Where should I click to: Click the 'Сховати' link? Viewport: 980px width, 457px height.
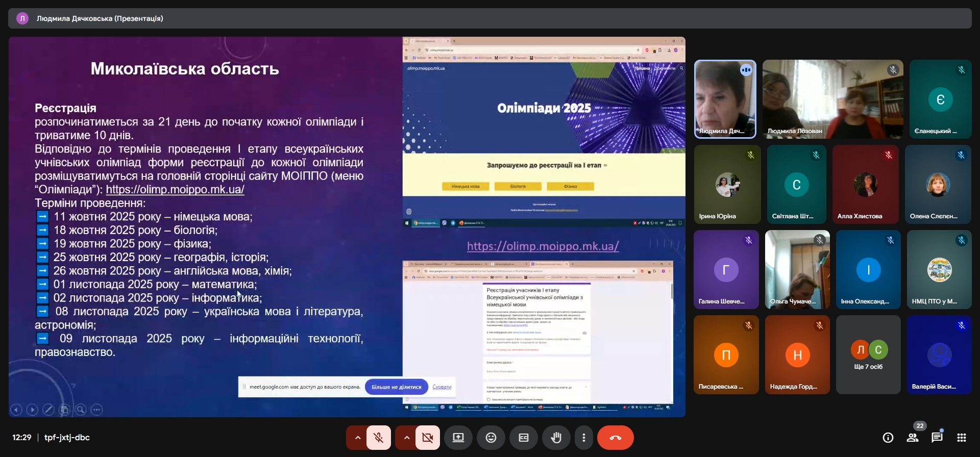pyautogui.click(x=442, y=387)
